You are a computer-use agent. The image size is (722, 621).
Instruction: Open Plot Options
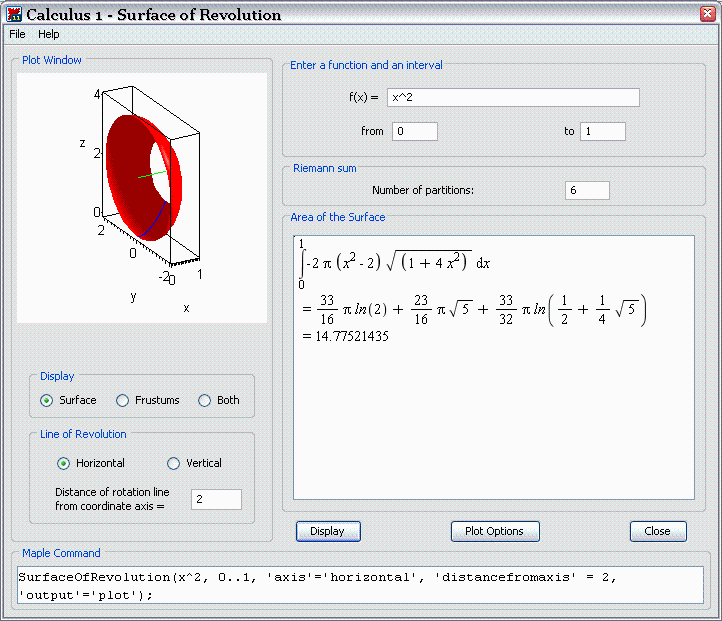pyautogui.click(x=495, y=531)
